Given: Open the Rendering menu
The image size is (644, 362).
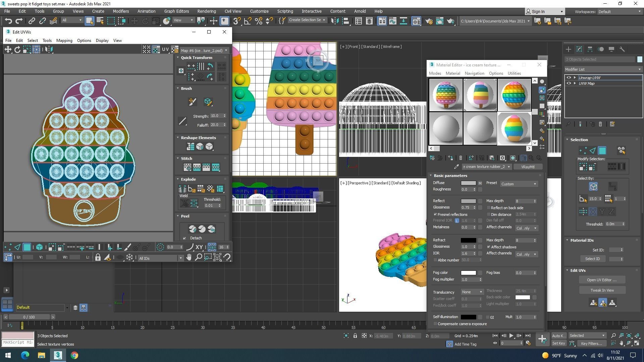Looking at the screenshot, I should [x=206, y=11].
